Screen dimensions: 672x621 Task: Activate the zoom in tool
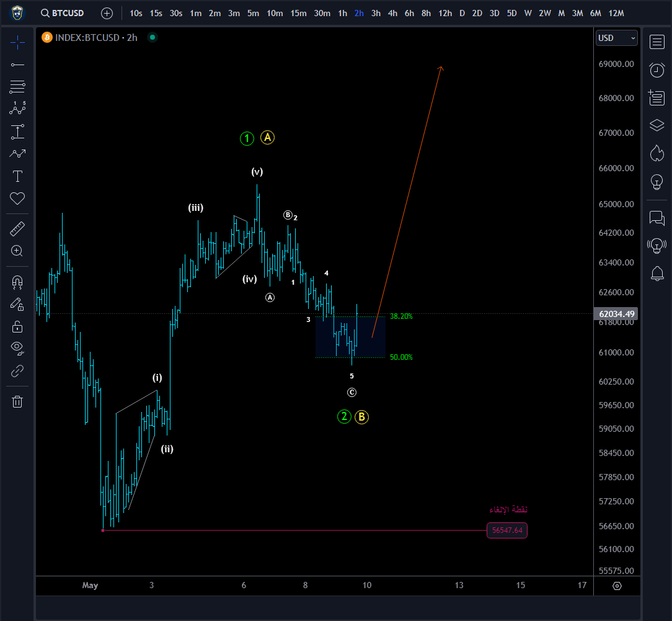point(17,251)
